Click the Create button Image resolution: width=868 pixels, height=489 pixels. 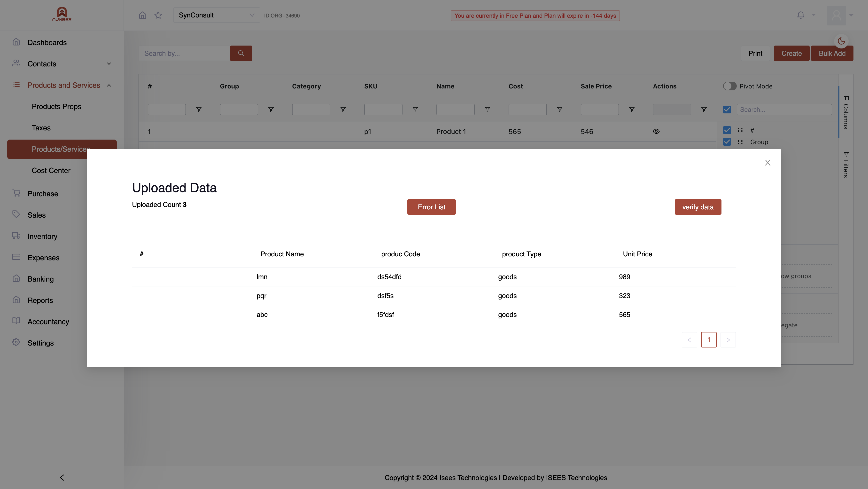click(791, 53)
